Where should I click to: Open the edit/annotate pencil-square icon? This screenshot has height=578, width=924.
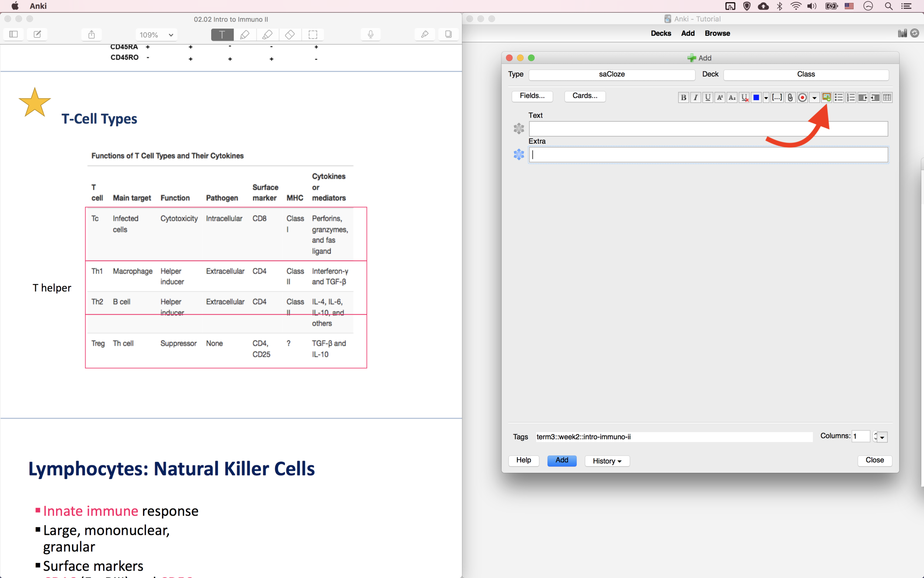37,34
